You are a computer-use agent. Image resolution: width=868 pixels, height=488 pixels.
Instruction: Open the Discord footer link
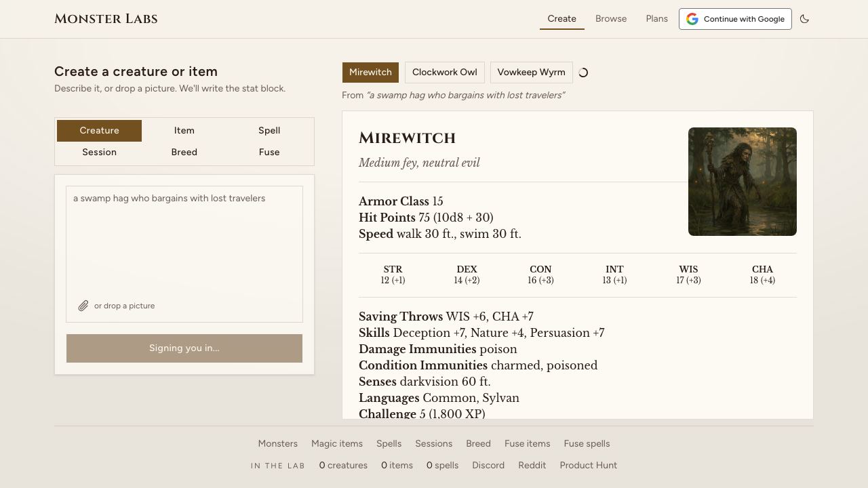[x=488, y=466]
